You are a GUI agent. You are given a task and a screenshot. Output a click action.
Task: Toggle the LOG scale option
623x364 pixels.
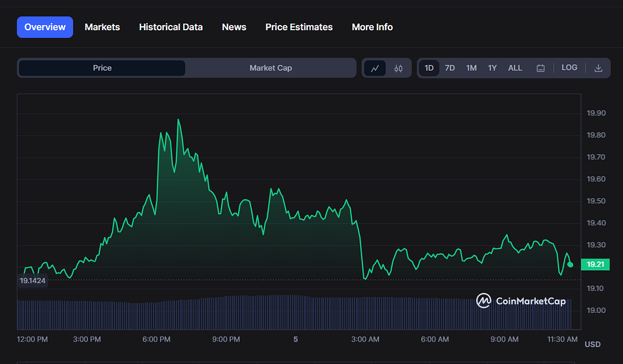click(569, 68)
